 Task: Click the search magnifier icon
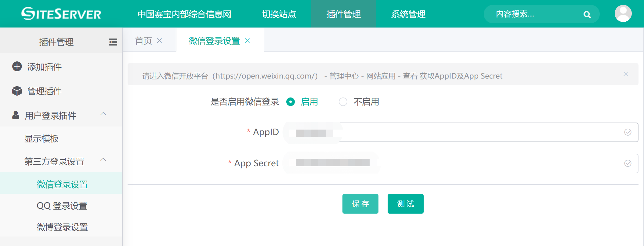pos(587,14)
